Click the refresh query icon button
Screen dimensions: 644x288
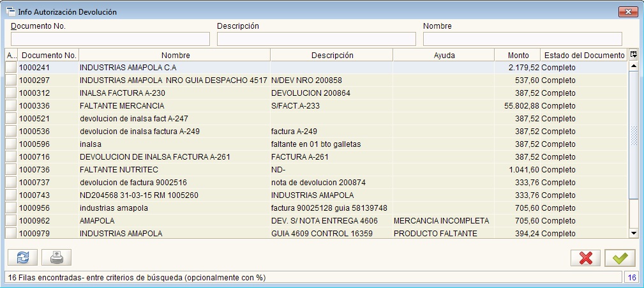[22, 257]
